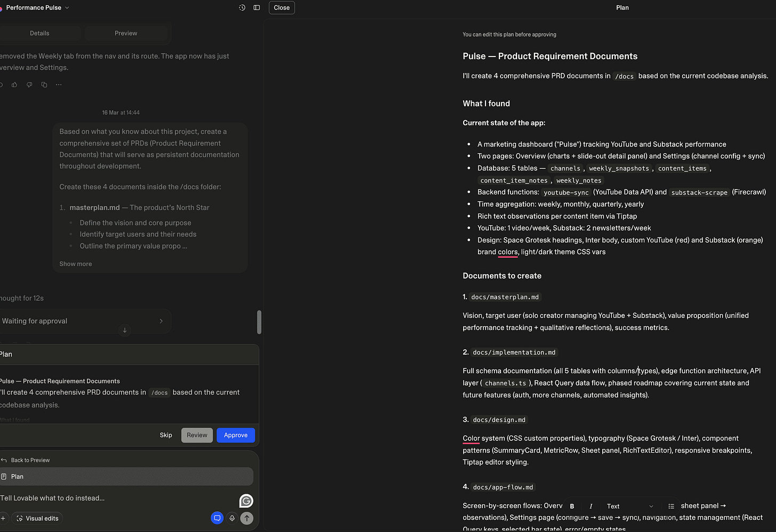The height and width of the screenshot is (532, 776).
Task: Click the content_item_notes code tag
Action: 514,181
